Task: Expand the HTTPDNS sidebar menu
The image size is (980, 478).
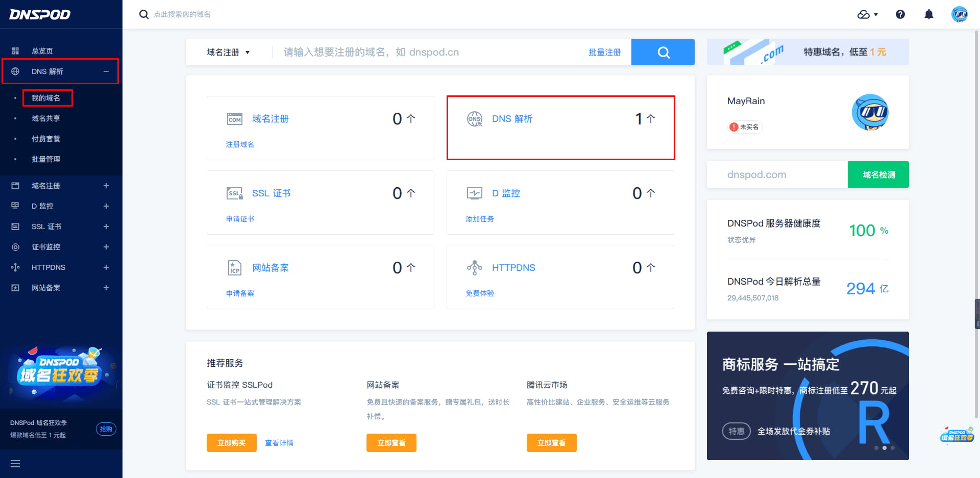Action: coord(106,267)
